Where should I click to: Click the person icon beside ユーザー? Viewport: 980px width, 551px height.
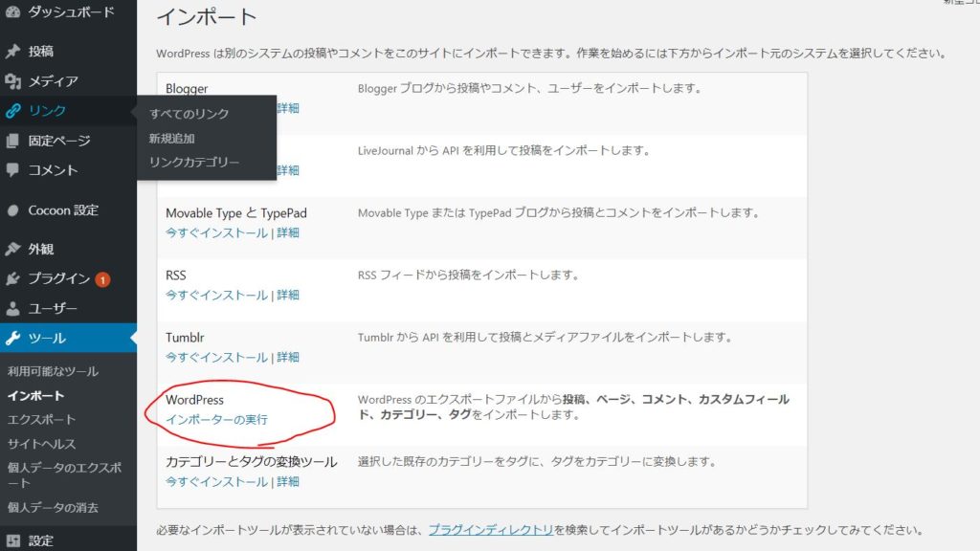pos(12,309)
